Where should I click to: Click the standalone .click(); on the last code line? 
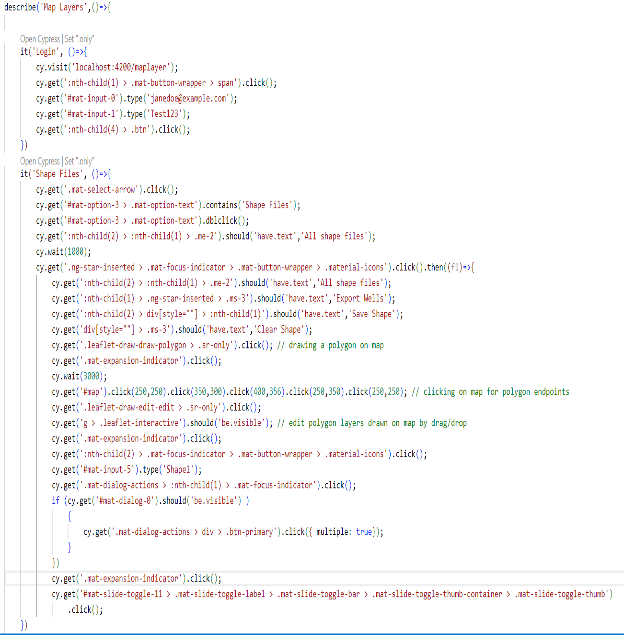coord(85,610)
